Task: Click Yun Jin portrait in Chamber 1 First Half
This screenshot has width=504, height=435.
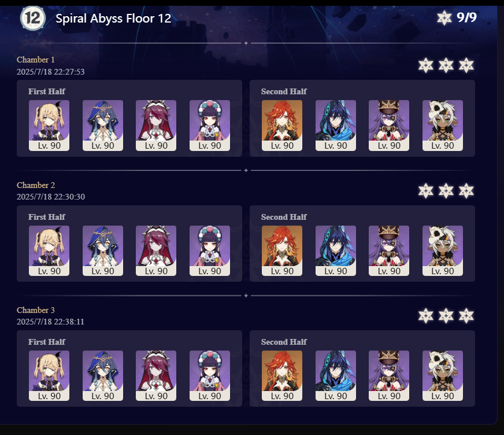Action: coord(210,125)
